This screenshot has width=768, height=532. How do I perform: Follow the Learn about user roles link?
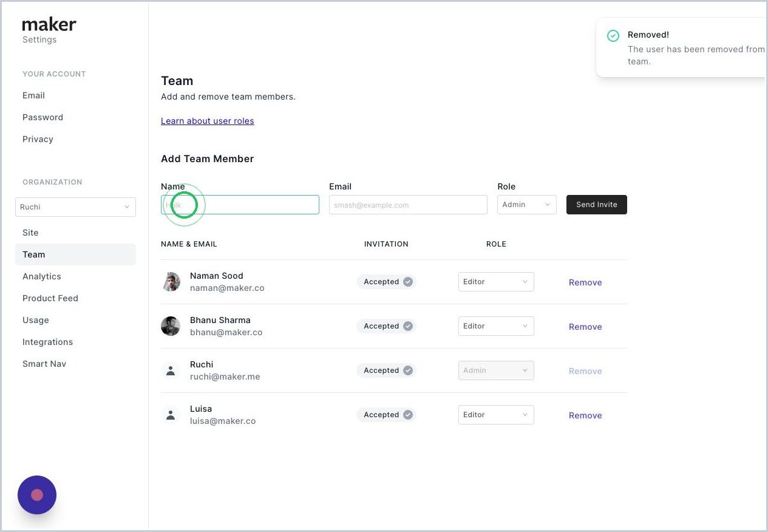click(208, 121)
